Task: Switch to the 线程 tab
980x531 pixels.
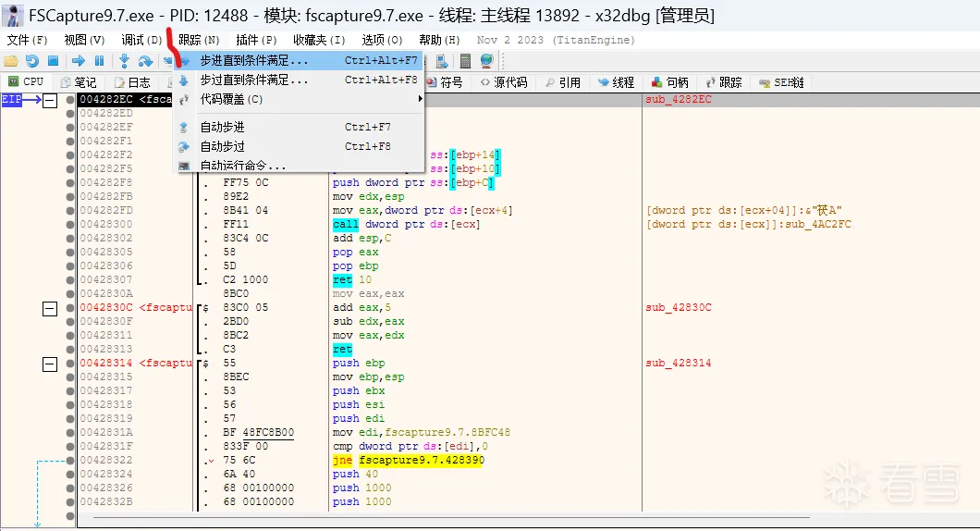Action: (x=617, y=82)
